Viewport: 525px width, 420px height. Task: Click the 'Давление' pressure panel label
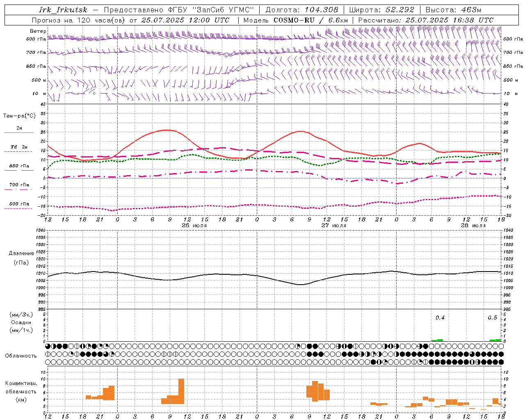(21, 253)
